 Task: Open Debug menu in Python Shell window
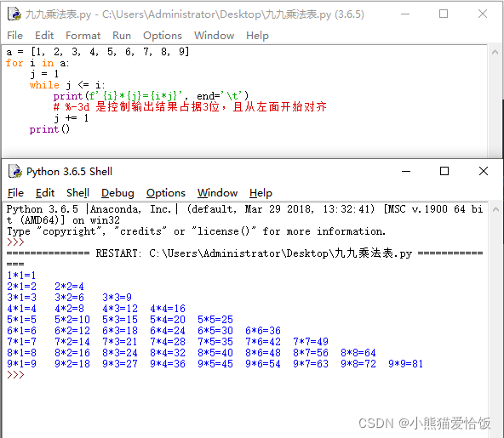click(117, 193)
